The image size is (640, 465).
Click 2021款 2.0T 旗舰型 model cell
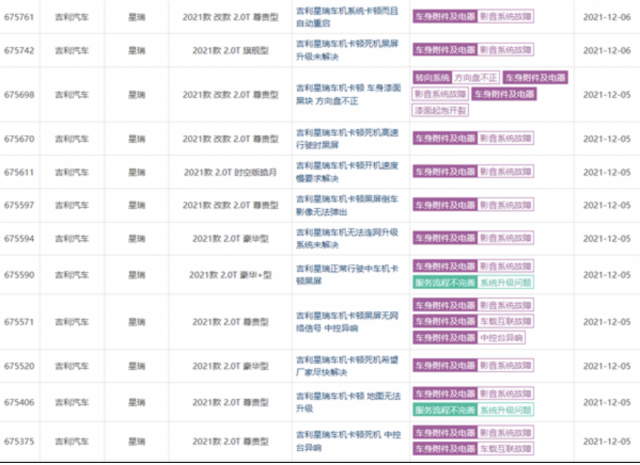click(x=230, y=50)
